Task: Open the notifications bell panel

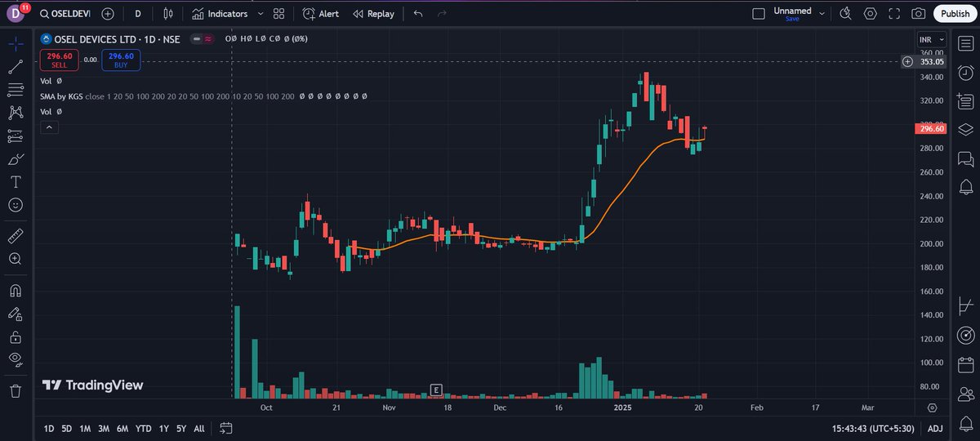Action: pos(965,188)
